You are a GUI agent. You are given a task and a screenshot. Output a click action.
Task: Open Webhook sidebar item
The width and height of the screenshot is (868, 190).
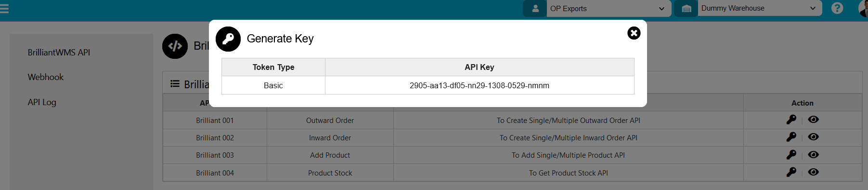coord(46,77)
